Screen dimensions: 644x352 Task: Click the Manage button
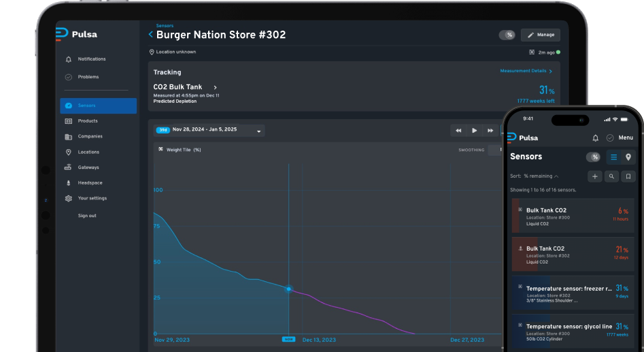pos(541,35)
